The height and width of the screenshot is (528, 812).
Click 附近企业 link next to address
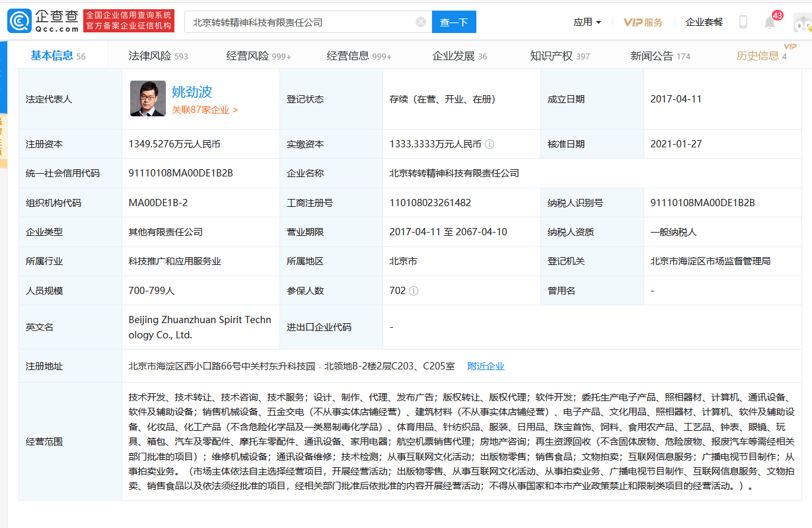486,366
